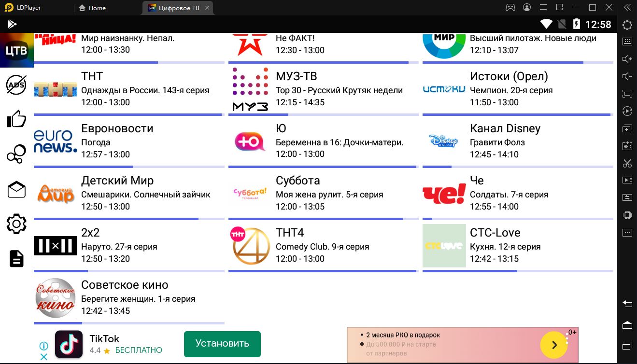Open the МУЗ-ТВ channel logo

(x=250, y=90)
